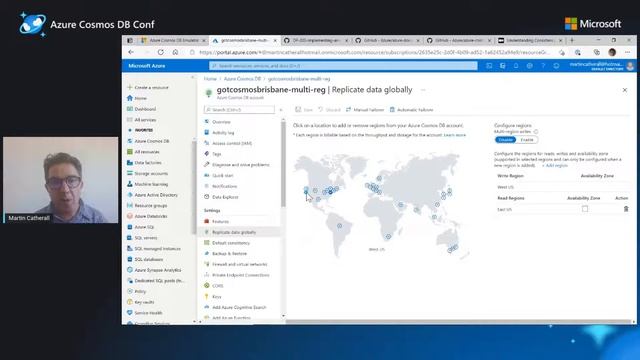Open more options ellipsis beside page title
This screenshot has height=360, width=640.
[423, 90]
